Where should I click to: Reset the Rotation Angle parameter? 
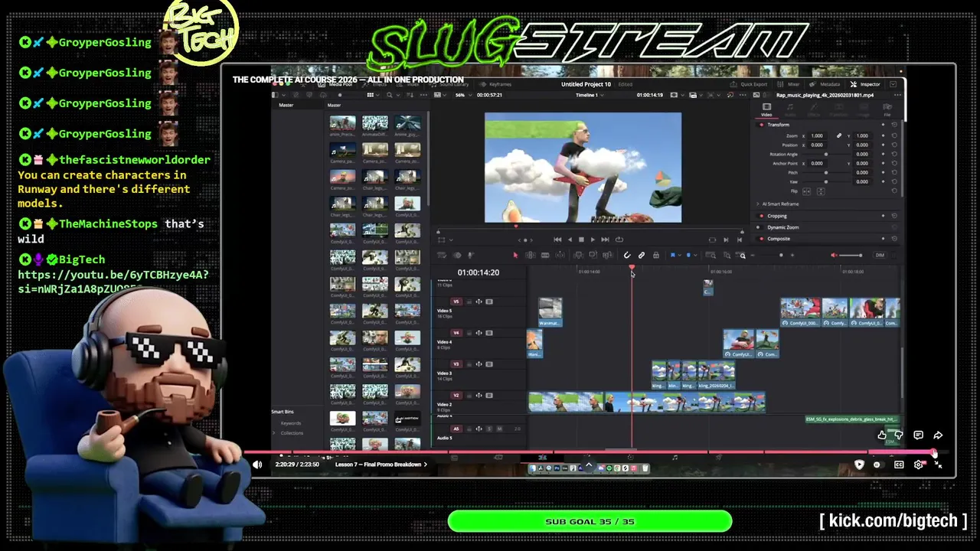coord(894,154)
